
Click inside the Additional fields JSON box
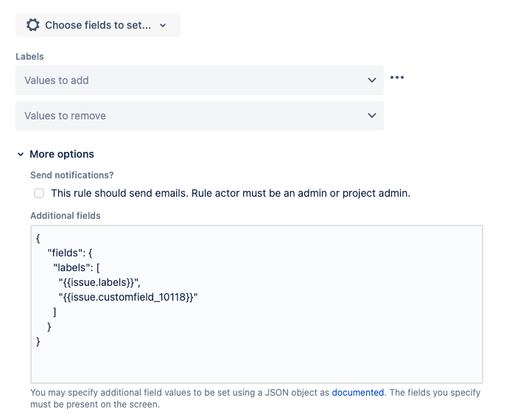(256, 304)
